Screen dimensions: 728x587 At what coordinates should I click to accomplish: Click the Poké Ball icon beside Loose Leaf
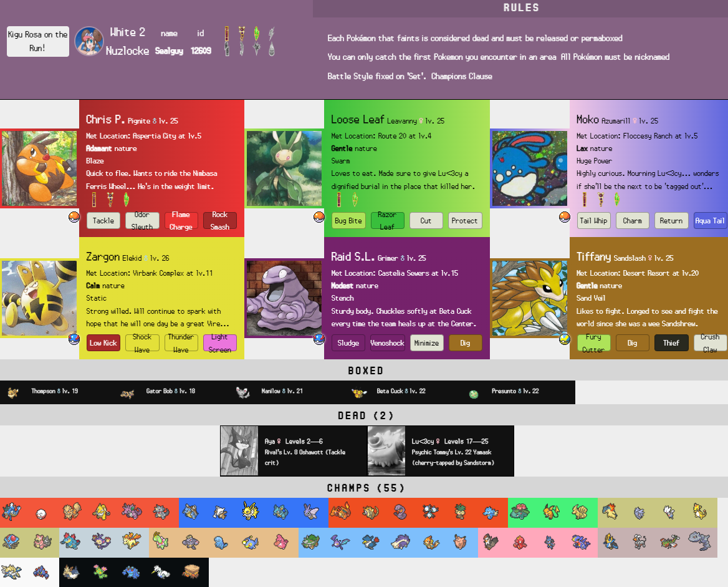pyautogui.click(x=319, y=216)
